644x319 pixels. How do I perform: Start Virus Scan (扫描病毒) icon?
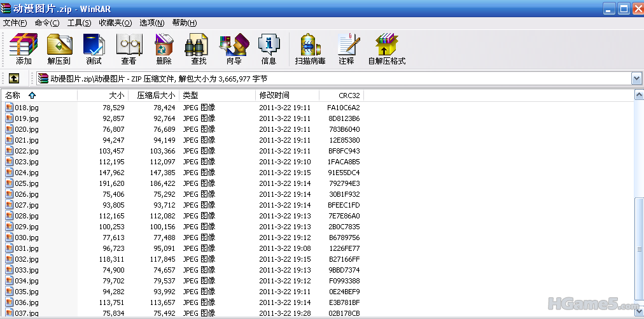(310, 49)
